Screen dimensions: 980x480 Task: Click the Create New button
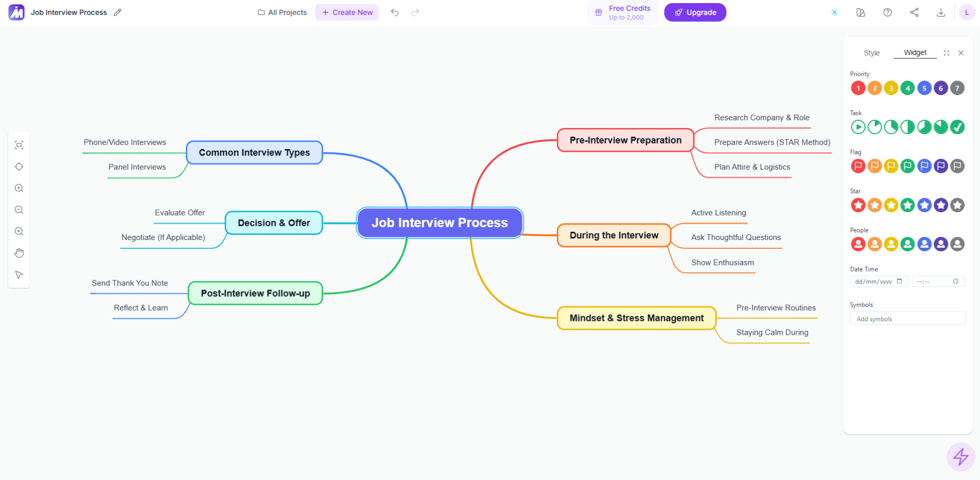(347, 12)
